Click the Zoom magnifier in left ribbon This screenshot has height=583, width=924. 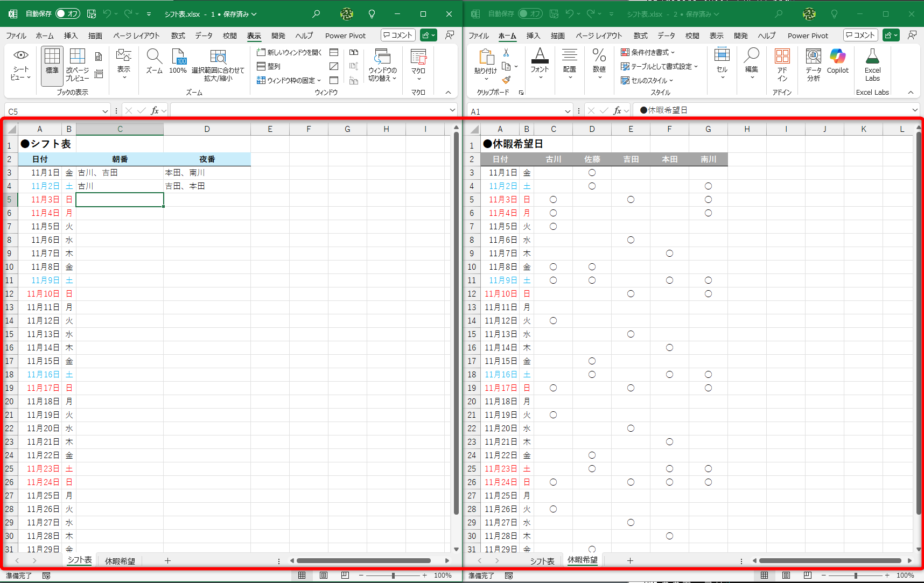154,61
